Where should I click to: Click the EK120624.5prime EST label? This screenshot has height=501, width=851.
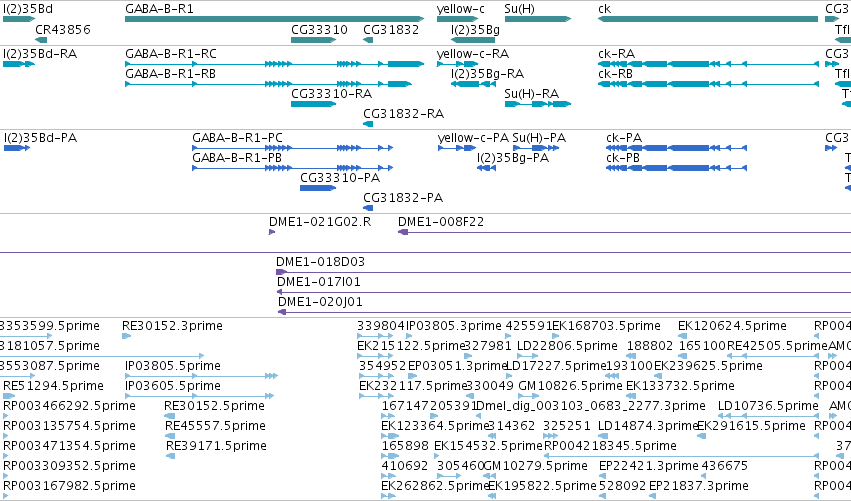(732, 326)
